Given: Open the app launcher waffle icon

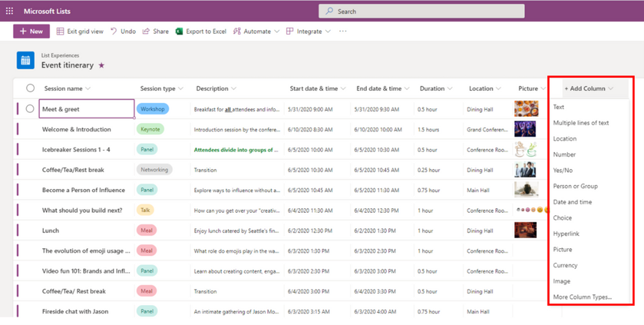Looking at the screenshot, I should [x=9, y=11].
